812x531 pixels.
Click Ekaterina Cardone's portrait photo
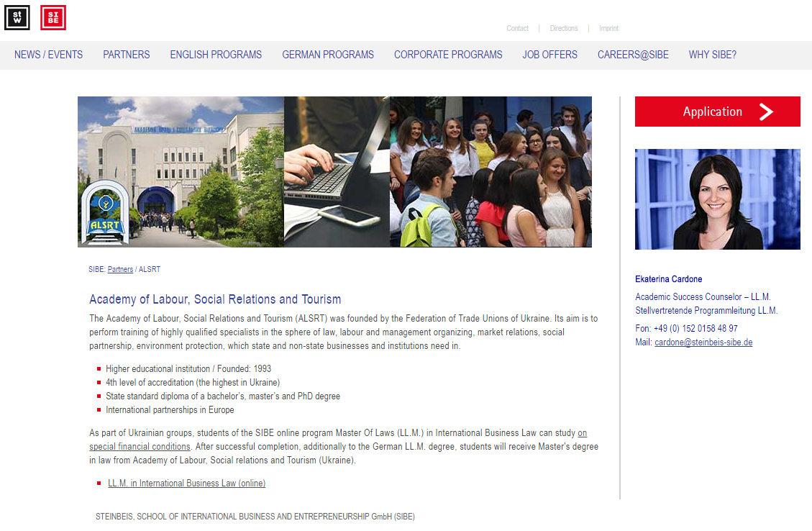click(718, 199)
